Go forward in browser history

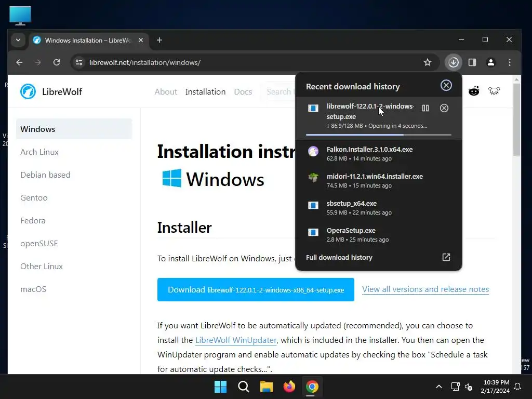pos(38,62)
